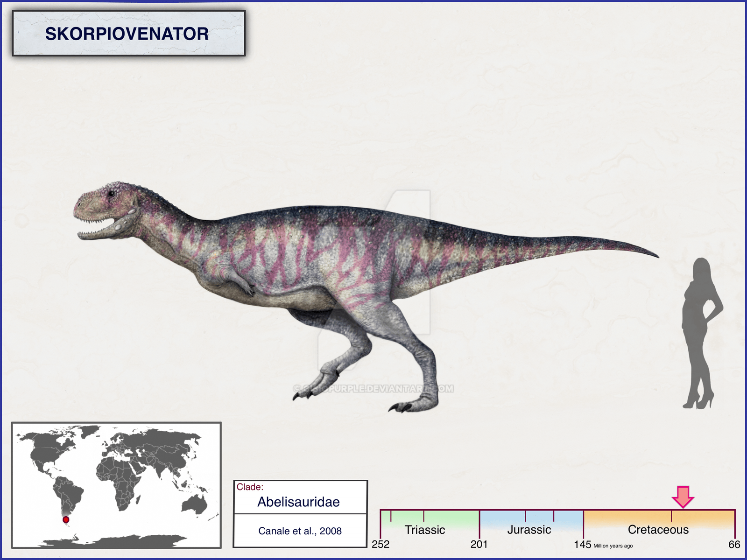Click the 201 timeline value
Viewport: 747px width, 560px height.
click(x=479, y=545)
